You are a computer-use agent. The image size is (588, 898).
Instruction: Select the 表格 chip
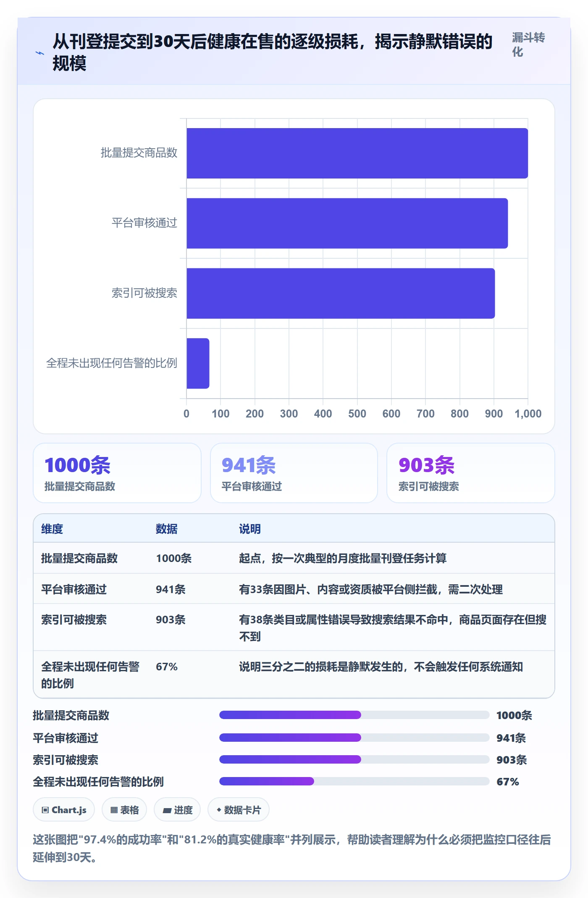pyautogui.click(x=124, y=809)
